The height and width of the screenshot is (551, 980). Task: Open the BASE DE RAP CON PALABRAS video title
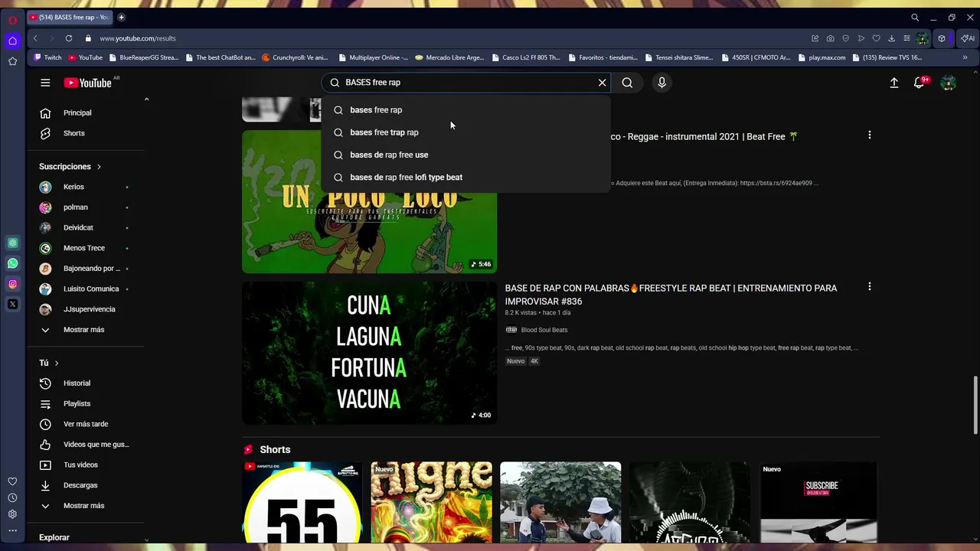coord(671,295)
